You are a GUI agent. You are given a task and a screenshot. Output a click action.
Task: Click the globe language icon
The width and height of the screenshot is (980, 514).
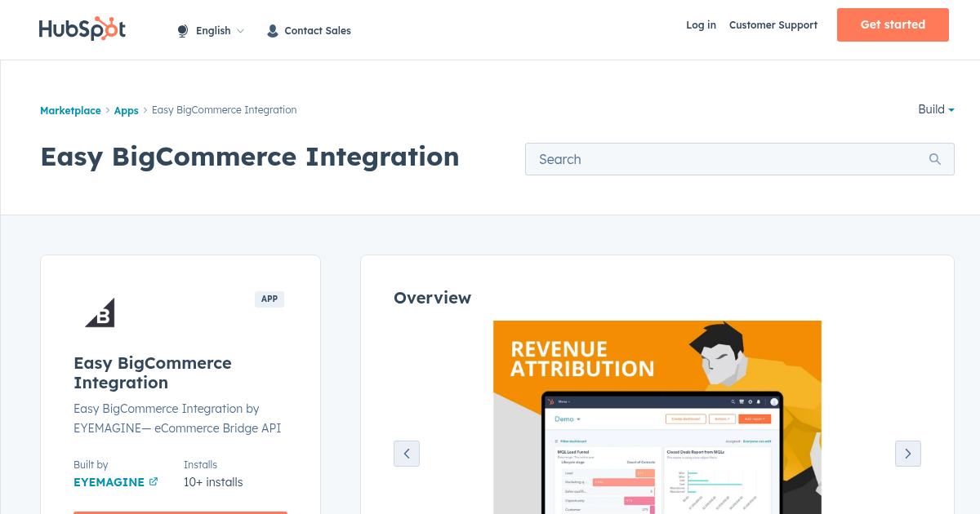[183, 31]
